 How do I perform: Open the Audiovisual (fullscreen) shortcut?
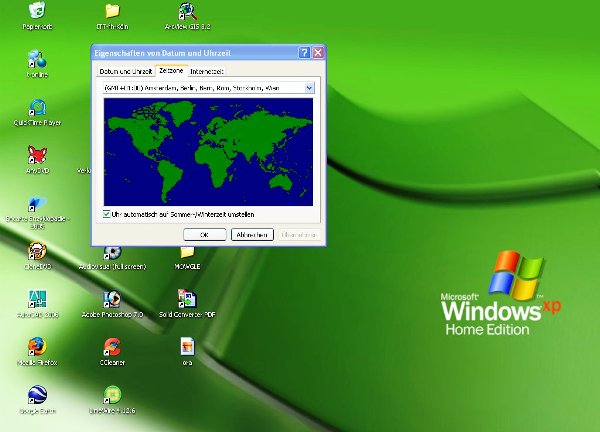[x=112, y=253]
